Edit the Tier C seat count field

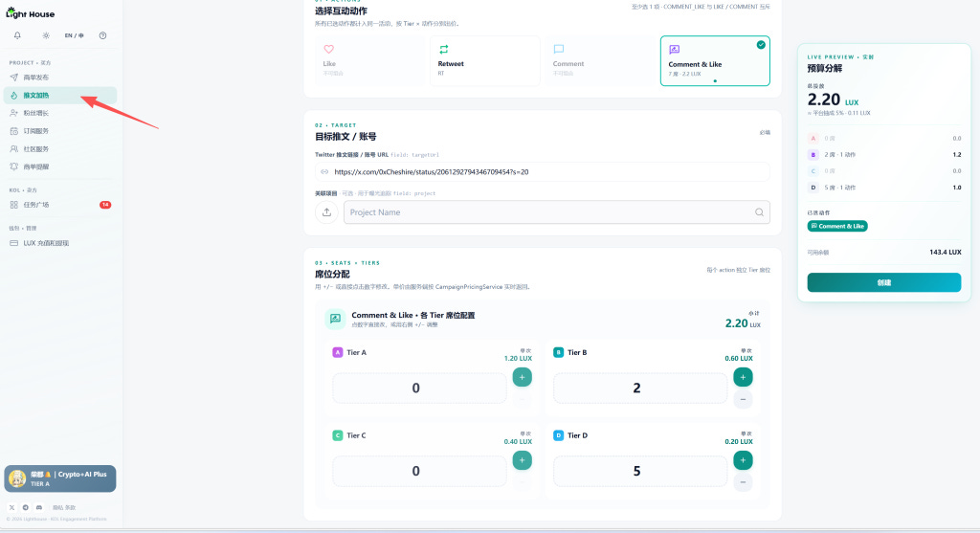(x=419, y=471)
